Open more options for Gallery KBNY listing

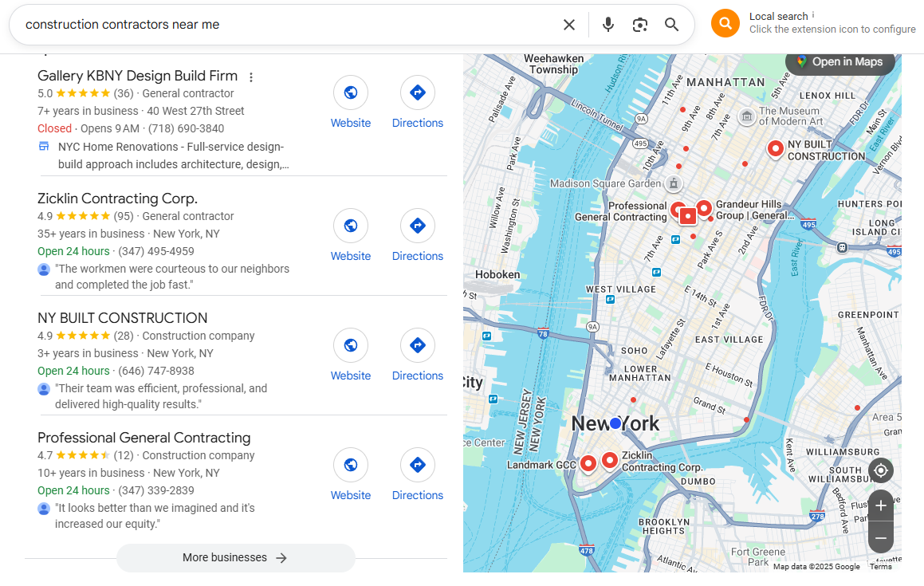tap(251, 77)
